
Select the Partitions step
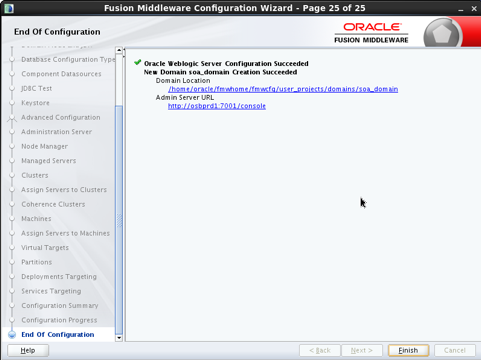(x=37, y=262)
